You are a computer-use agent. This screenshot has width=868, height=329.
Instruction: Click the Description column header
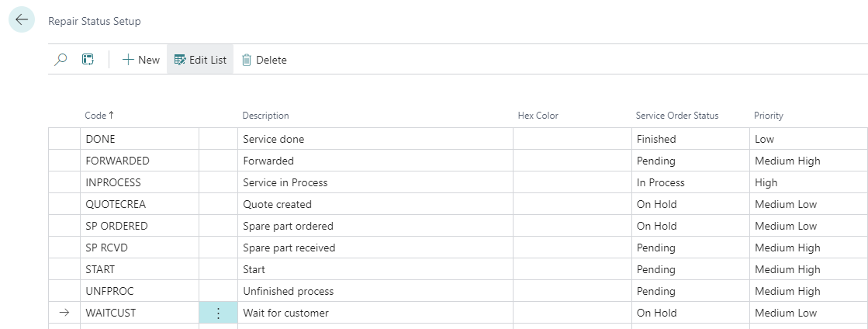point(265,116)
